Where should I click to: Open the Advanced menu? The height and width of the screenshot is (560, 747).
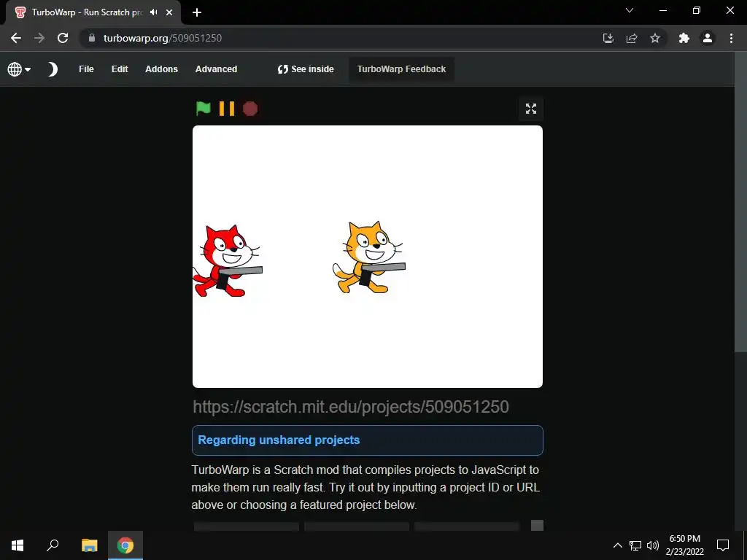(x=216, y=69)
